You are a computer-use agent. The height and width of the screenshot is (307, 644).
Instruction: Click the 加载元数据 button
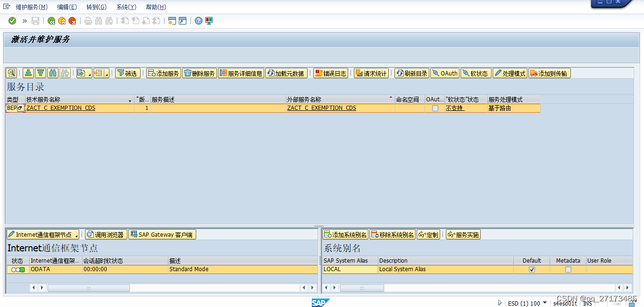(286, 73)
